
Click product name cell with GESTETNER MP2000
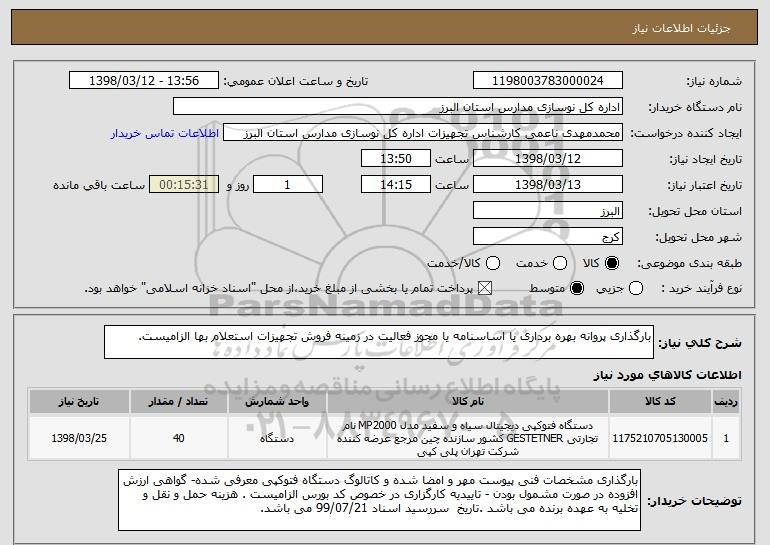click(x=468, y=438)
